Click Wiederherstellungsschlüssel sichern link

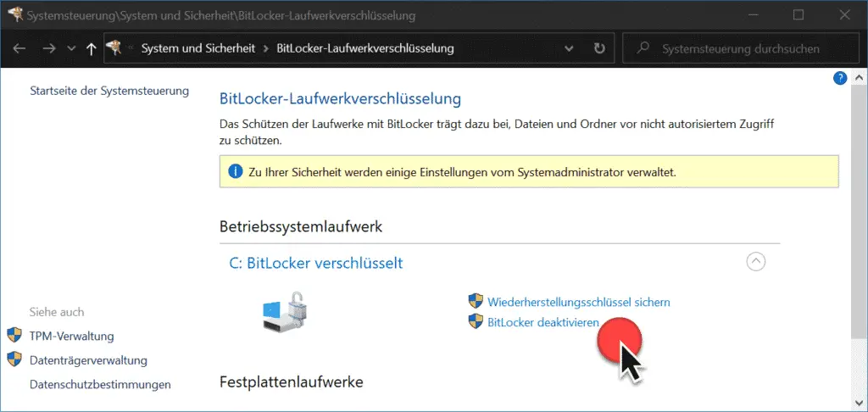578,302
